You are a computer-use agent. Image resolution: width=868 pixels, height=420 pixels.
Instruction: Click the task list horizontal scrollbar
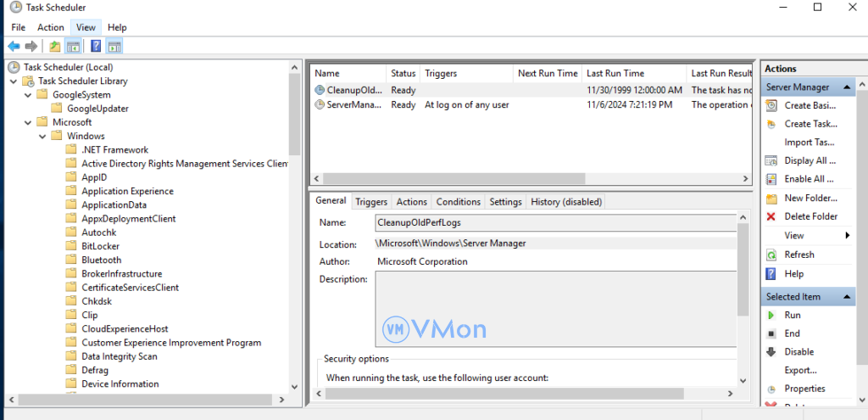(x=449, y=179)
